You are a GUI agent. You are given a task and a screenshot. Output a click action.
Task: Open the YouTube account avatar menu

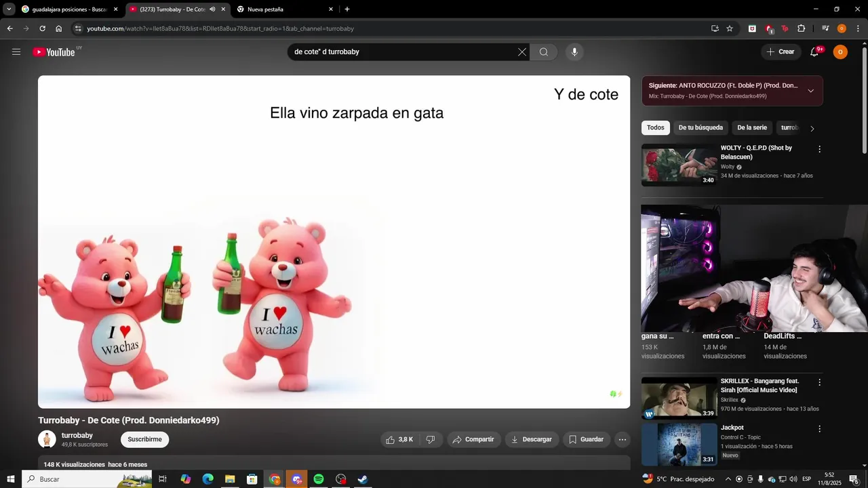click(x=840, y=52)
